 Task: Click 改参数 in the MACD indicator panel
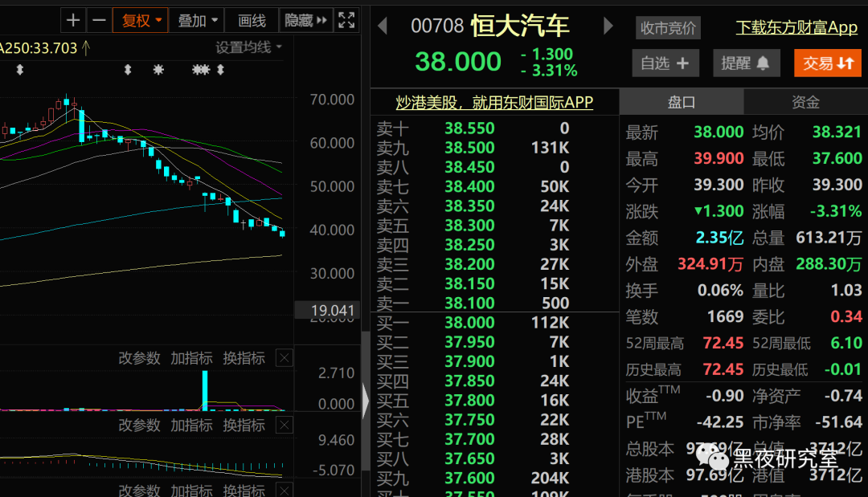[x=140, y=425]
